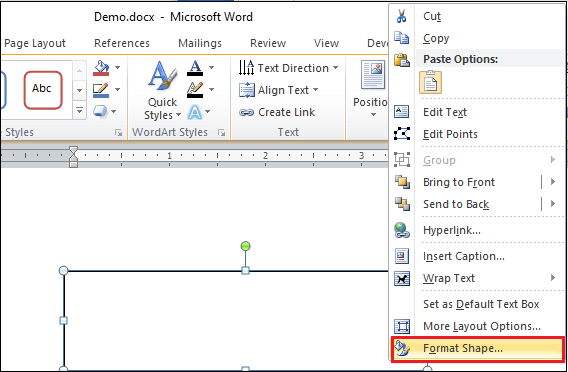Open the WordArt Styles dialog launcher
The image size is (568, 372).
click(x=221, y=133)
